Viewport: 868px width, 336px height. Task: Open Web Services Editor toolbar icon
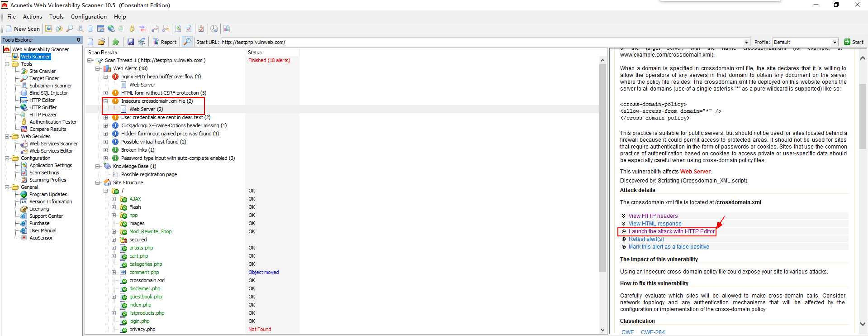[166, 29]
